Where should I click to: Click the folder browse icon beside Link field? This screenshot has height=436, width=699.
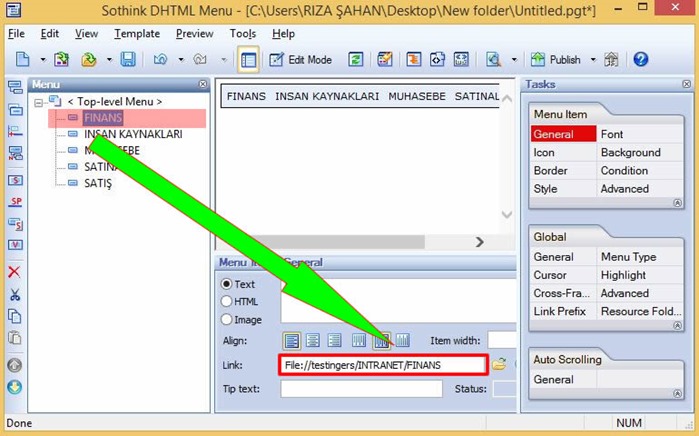coord(499,364)
